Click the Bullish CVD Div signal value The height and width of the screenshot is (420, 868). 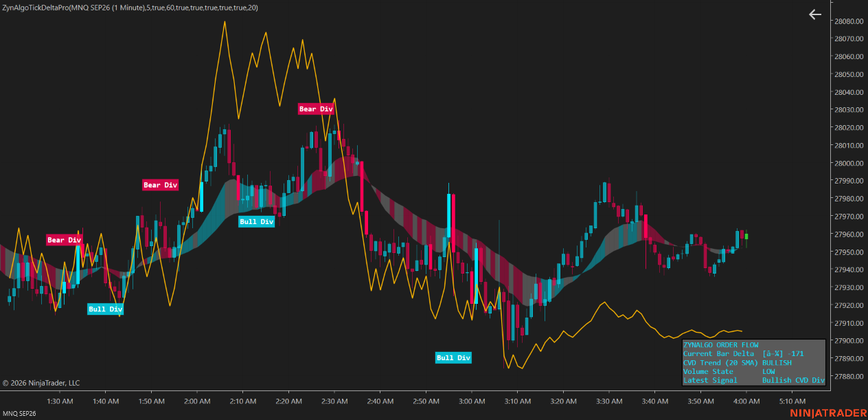793,380
